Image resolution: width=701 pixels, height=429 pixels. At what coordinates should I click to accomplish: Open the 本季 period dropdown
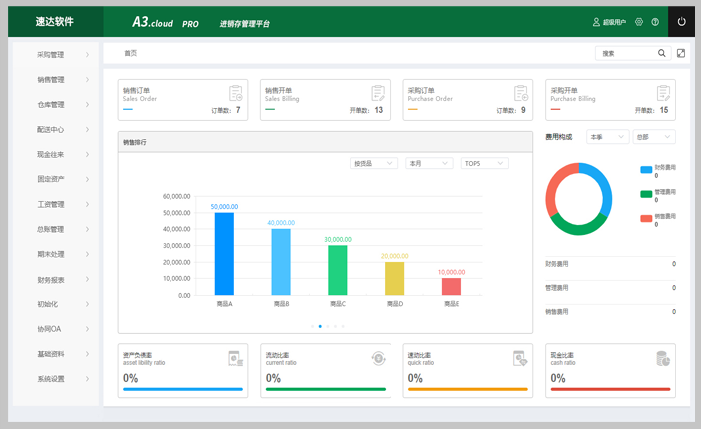pos(606,137)
